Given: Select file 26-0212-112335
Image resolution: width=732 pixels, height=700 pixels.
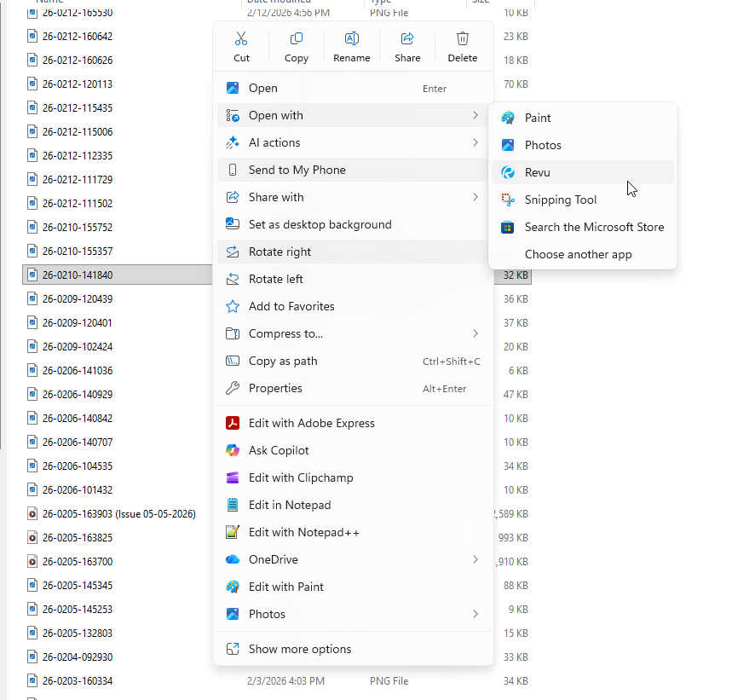Looking at the screenshot, I should click(78, 155).
